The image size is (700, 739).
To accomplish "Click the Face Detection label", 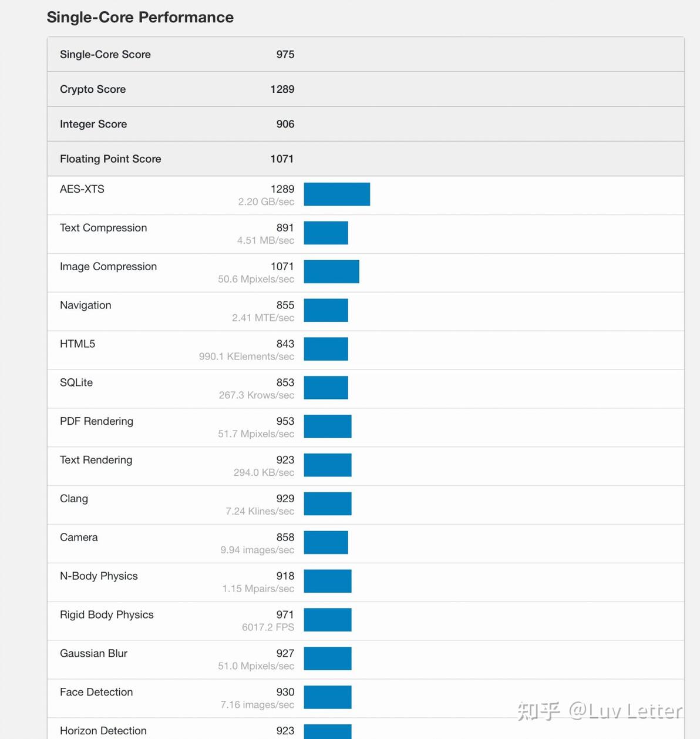I will point(96,692).
